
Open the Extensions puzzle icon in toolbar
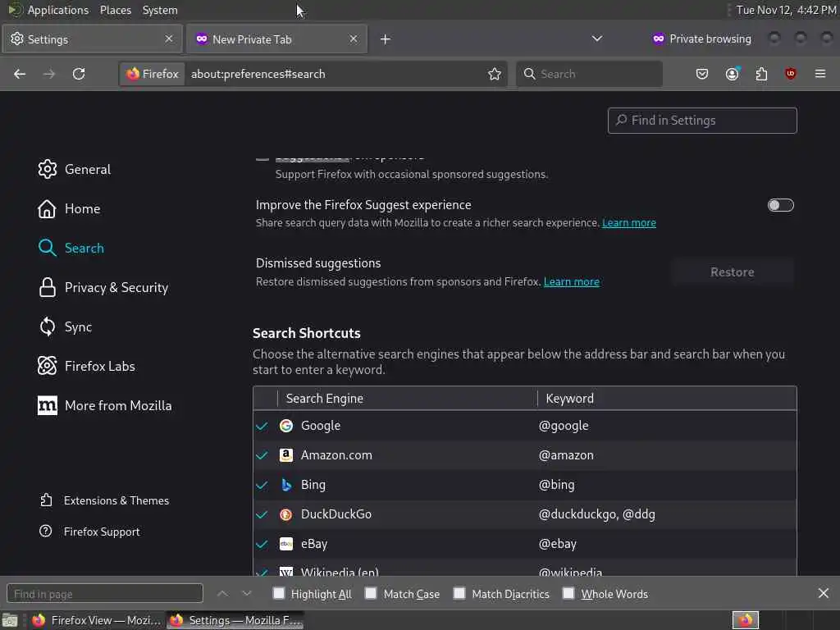click(761, 74)
